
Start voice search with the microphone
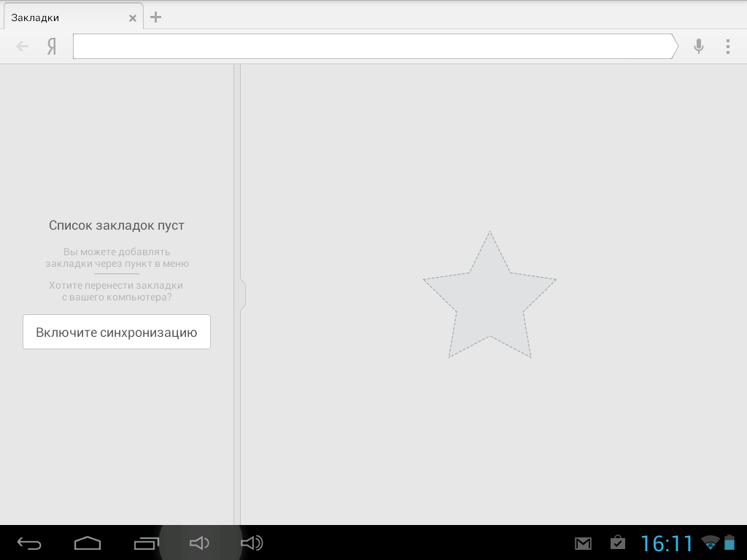point(699,46)
